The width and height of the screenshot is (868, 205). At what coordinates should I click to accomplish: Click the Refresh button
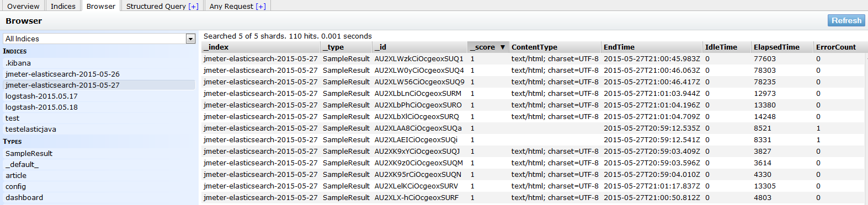click(x=846, y=20)
